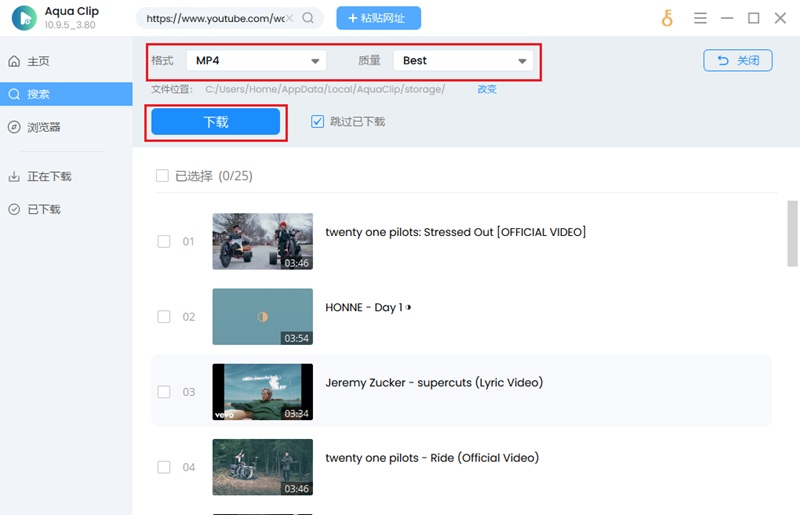Click the HONNE Day 1 thumbnail
This screenshot has width=800, height=515.
coord(263,316)
